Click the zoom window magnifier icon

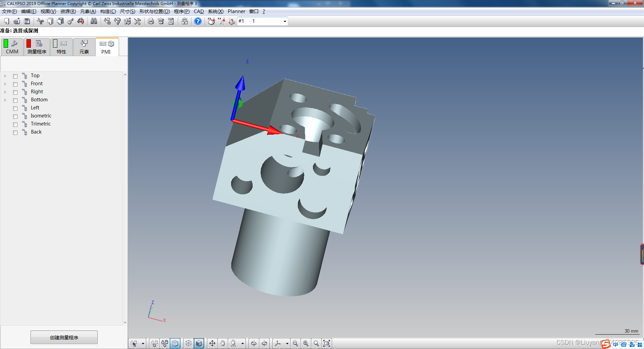pos(316,343)
